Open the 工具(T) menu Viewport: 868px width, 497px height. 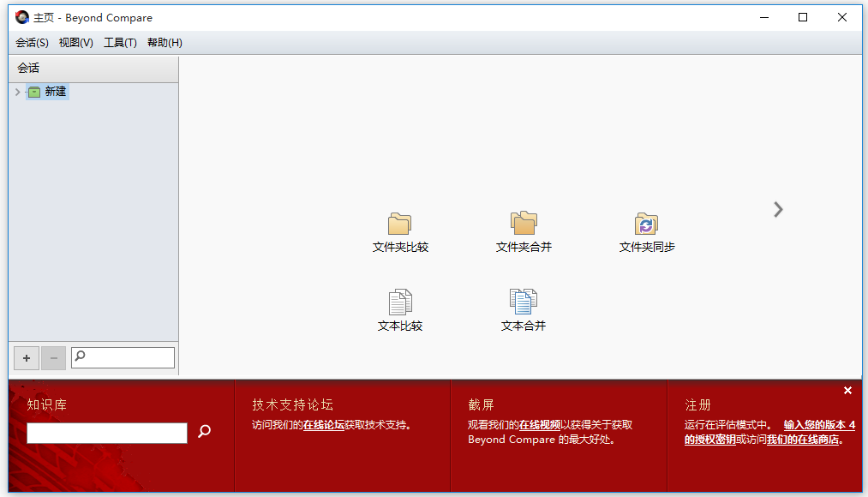(119, 42)
